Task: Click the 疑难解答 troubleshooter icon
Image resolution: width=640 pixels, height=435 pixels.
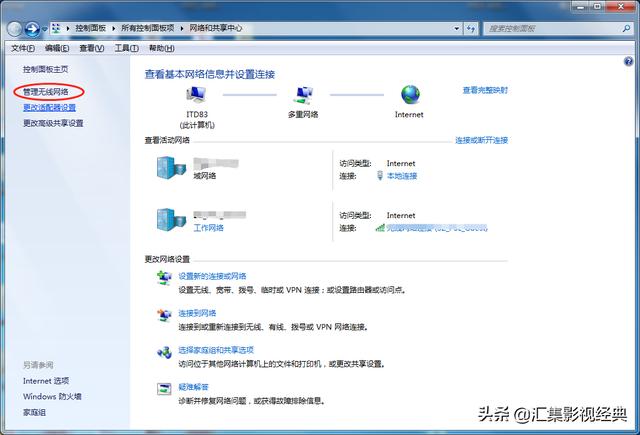Action: [x=164, y=389]
